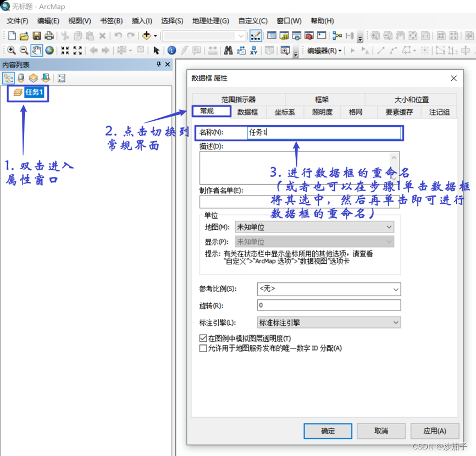This screenshot has height=456, width=476.
Task: Open the map scale combo box
Action: click(204, 36)
